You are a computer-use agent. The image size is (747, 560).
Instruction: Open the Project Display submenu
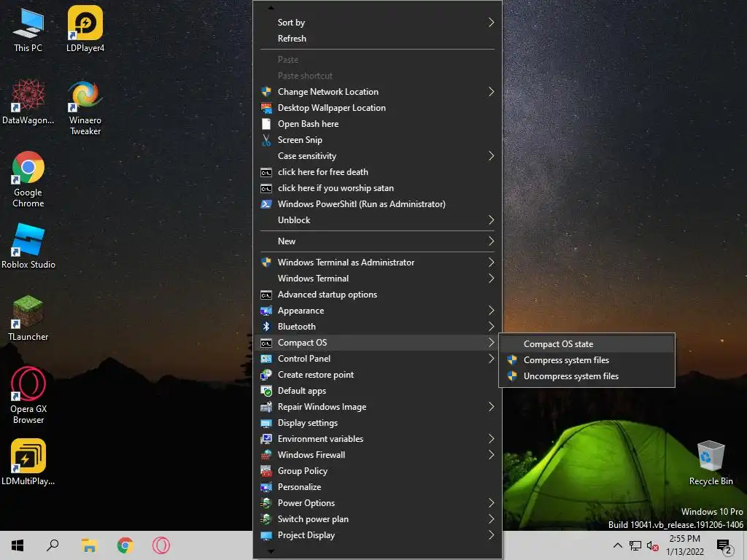click(377, 535)
